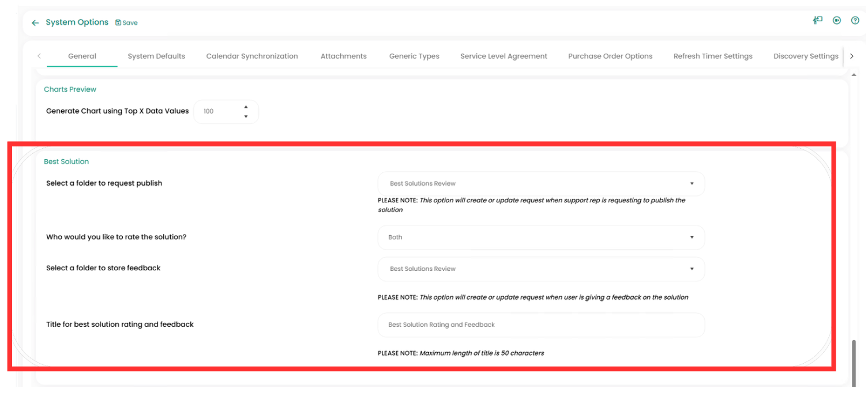
Task: Click the video recording icon in the header
Action: click(x=836, y=21)
